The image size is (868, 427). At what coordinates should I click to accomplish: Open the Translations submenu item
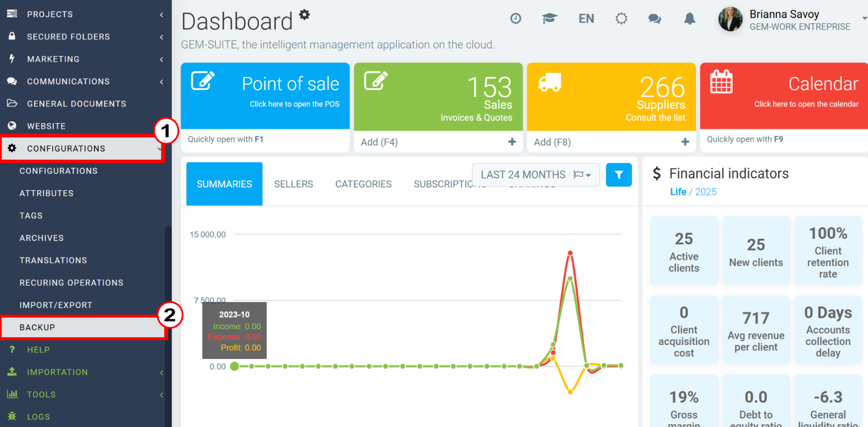(53, 260)
